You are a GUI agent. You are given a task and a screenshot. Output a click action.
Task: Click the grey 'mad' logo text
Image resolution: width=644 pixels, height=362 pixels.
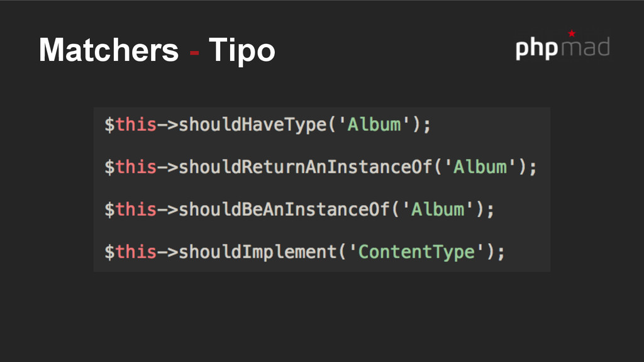(x=586, y=47)
